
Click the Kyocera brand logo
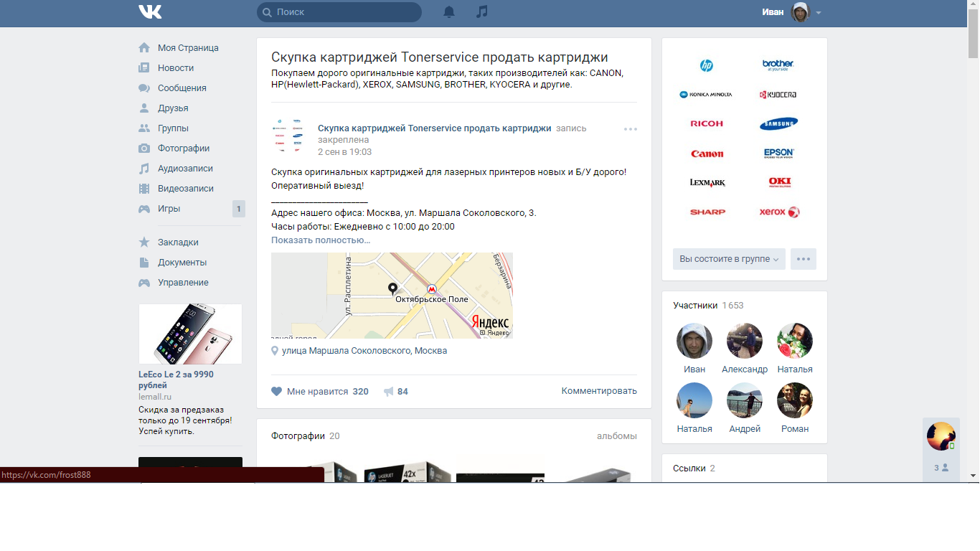778,95
